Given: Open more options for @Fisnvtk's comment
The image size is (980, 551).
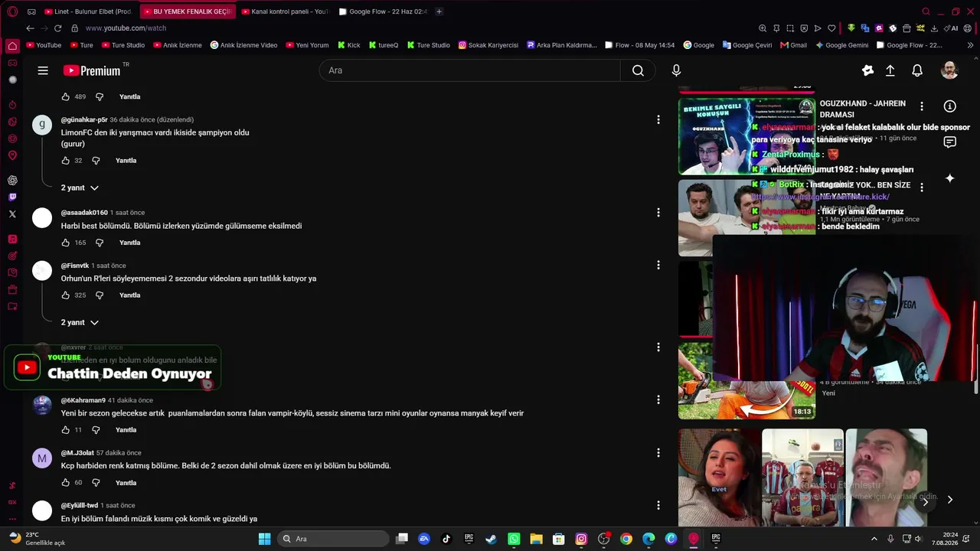Looking at the screenshot, I should tap(658, 265).
